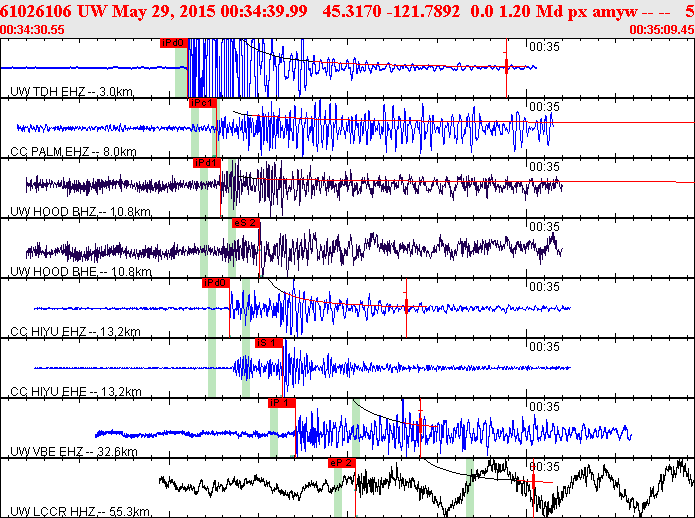Select the iPc1 pick flag on PALM
The height and width of the screenshot is (518, 695).
pyautogui.click(x=203, y=103)
